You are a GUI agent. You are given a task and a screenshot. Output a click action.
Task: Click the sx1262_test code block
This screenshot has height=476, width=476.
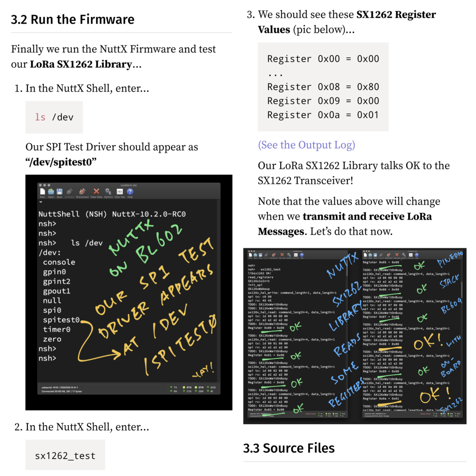coord(65,456)
